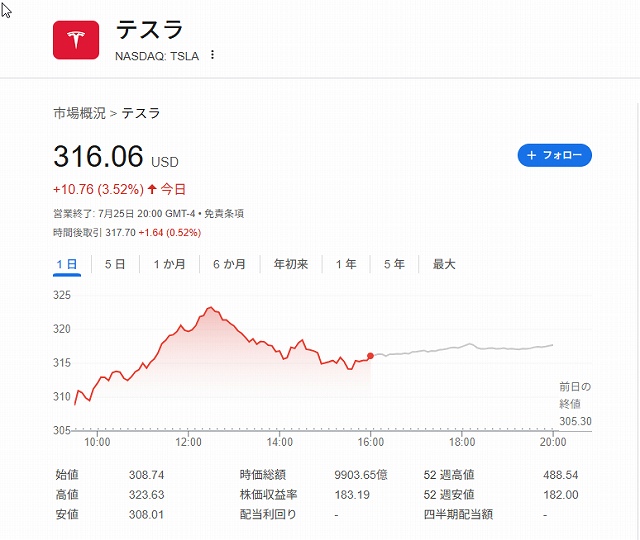This screenshot has height=540, width=640.
Task: Click the 52週高値 value 488.54
Action: 561,475
